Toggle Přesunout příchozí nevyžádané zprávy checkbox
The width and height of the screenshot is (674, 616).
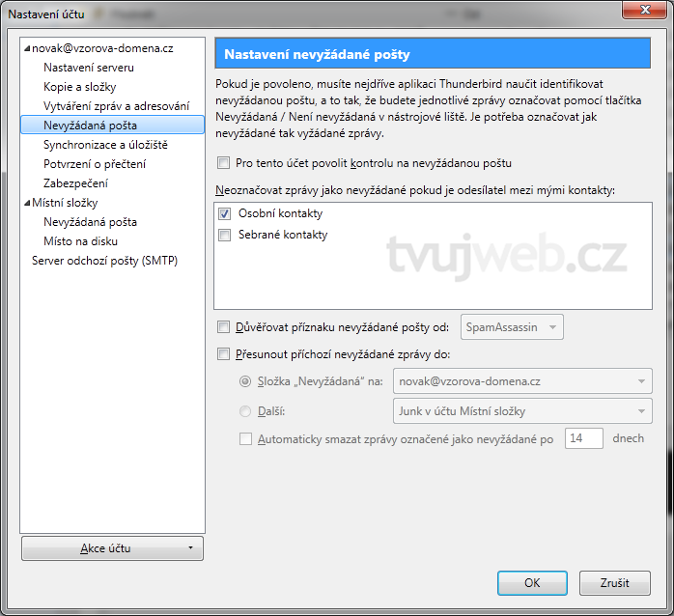point(224,353)
